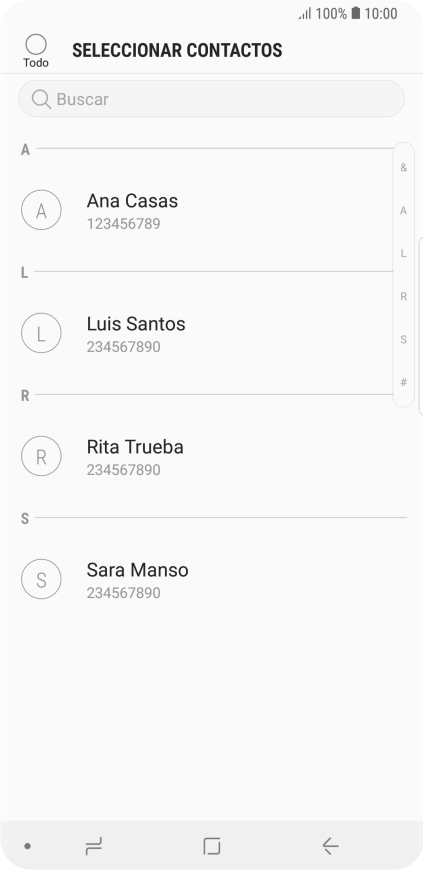Tap the home navigation button
Screen dimensions: 423x870
tap(212, 846)
